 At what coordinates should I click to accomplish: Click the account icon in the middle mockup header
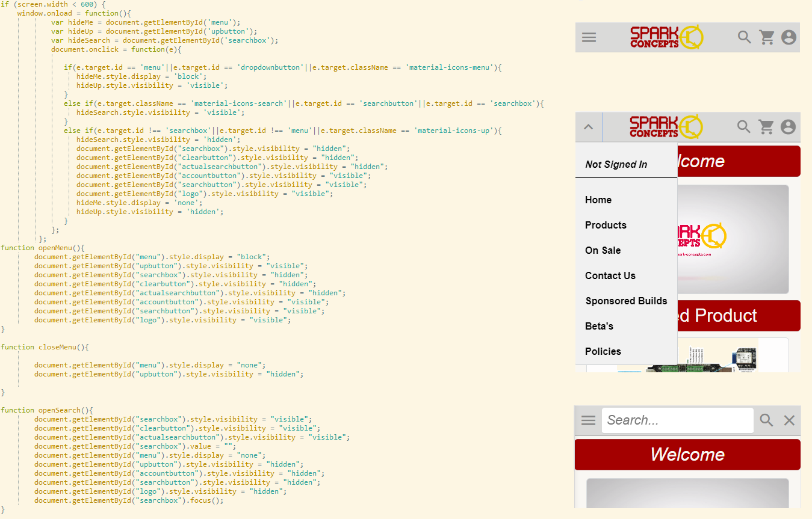pos(788,127)
